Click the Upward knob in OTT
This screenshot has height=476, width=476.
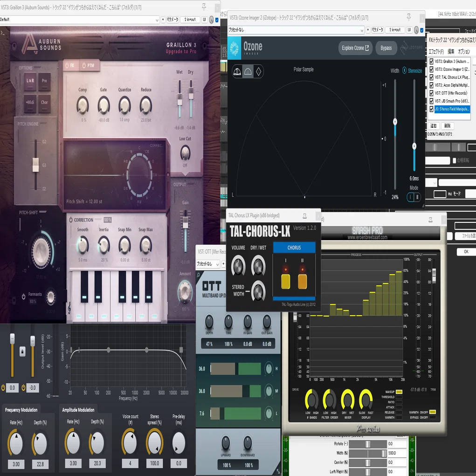(x=226, y=443)
